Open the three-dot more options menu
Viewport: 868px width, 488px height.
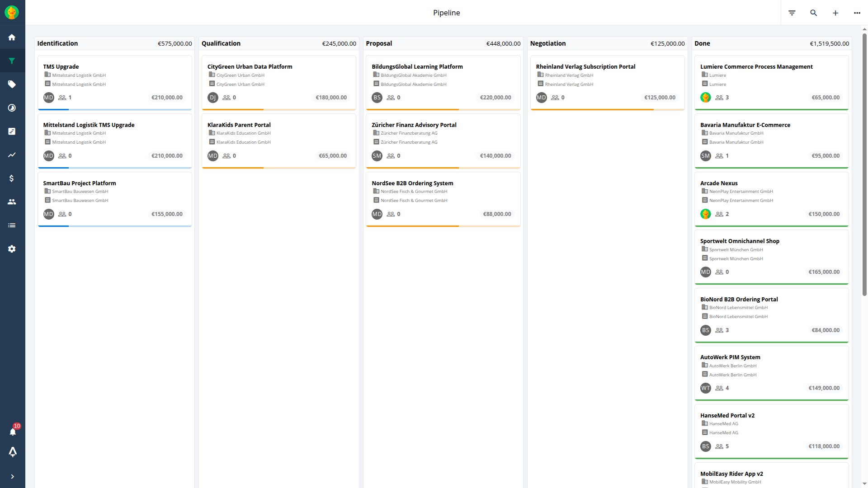pyautogui.click(x=857, y=13)
